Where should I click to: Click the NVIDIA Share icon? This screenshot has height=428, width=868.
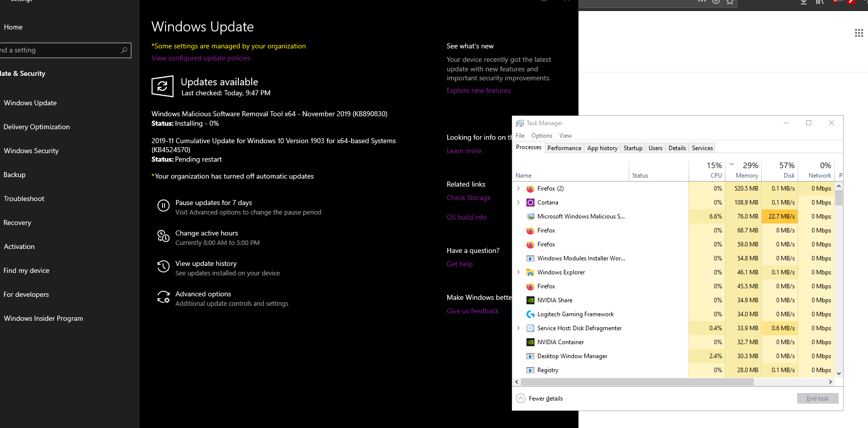pos(530,300)
